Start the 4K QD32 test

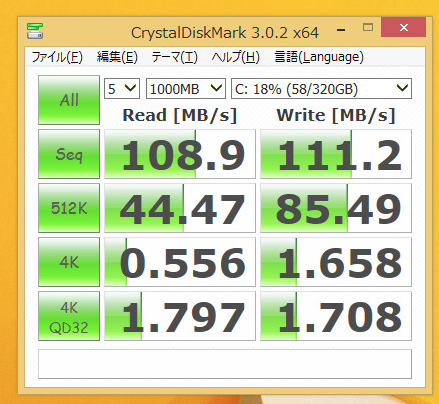point(69,316)
